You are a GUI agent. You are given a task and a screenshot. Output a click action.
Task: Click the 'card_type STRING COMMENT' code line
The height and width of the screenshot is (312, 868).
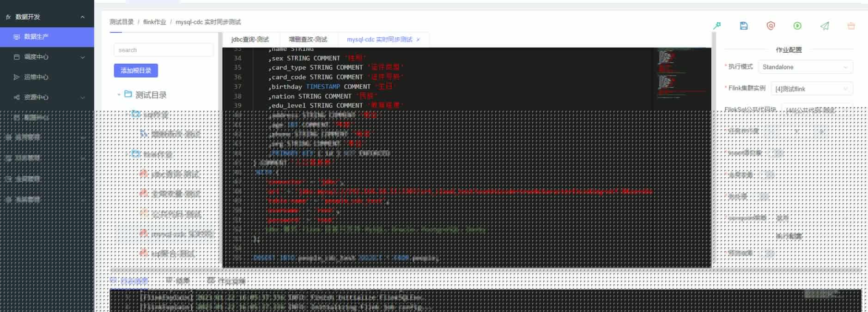337,67
